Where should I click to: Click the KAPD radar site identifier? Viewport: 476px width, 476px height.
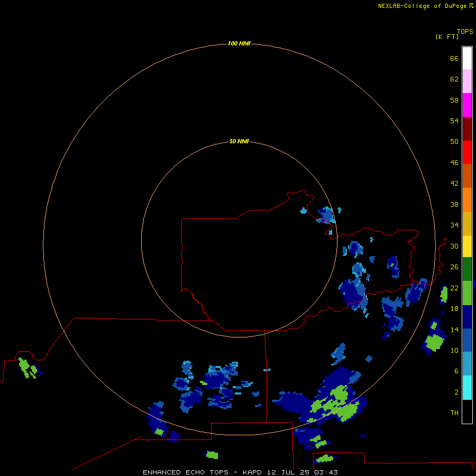point(252,472)
